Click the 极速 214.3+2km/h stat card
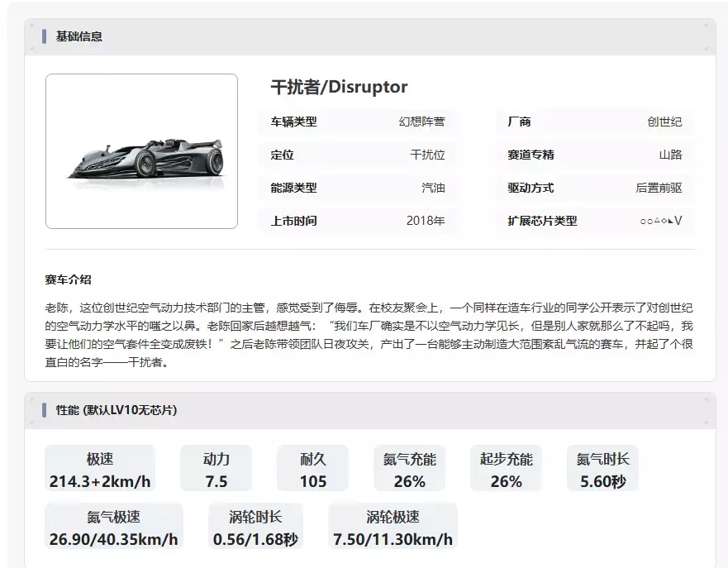 100,468
